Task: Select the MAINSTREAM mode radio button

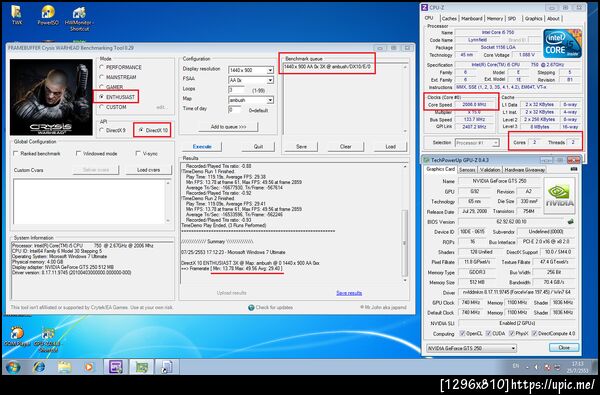Action: 102,77
